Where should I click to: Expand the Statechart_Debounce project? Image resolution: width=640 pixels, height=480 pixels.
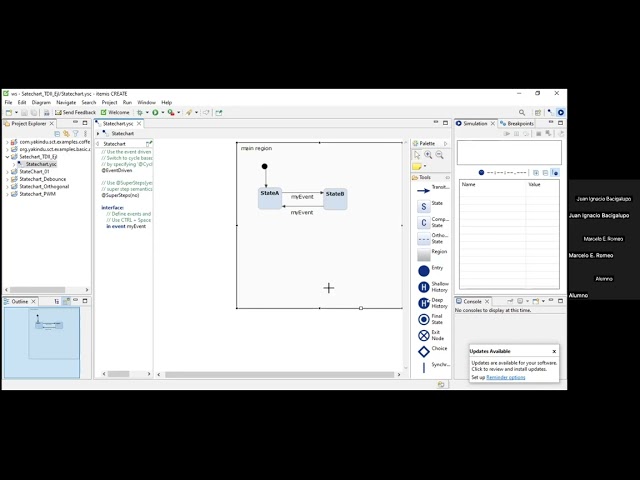[7, 179]
